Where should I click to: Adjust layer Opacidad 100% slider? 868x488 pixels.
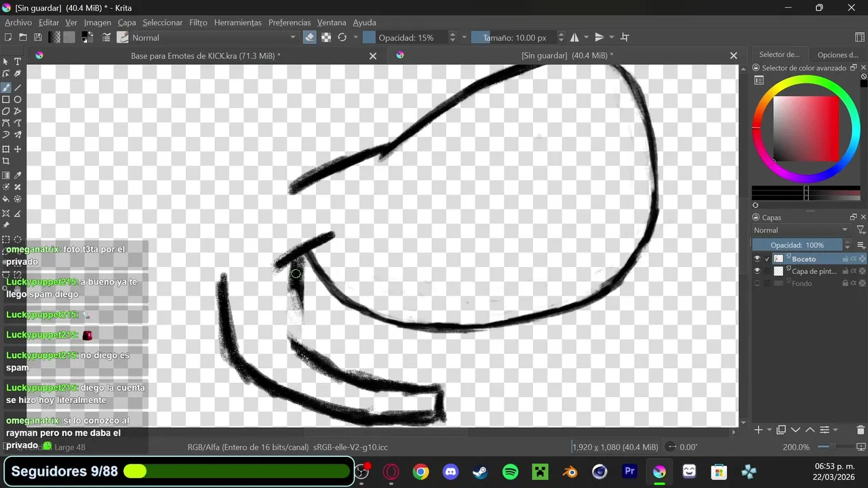tap(797, 245)
